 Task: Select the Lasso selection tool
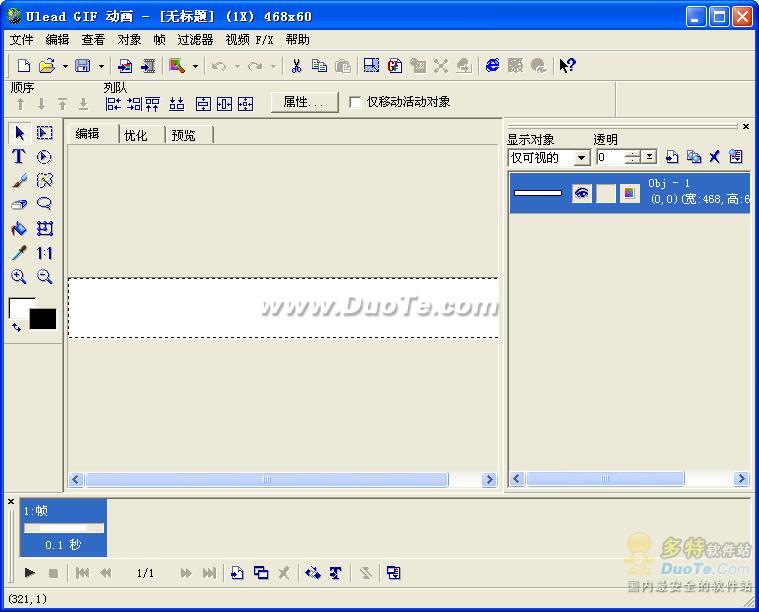click(x=44, y=204)
